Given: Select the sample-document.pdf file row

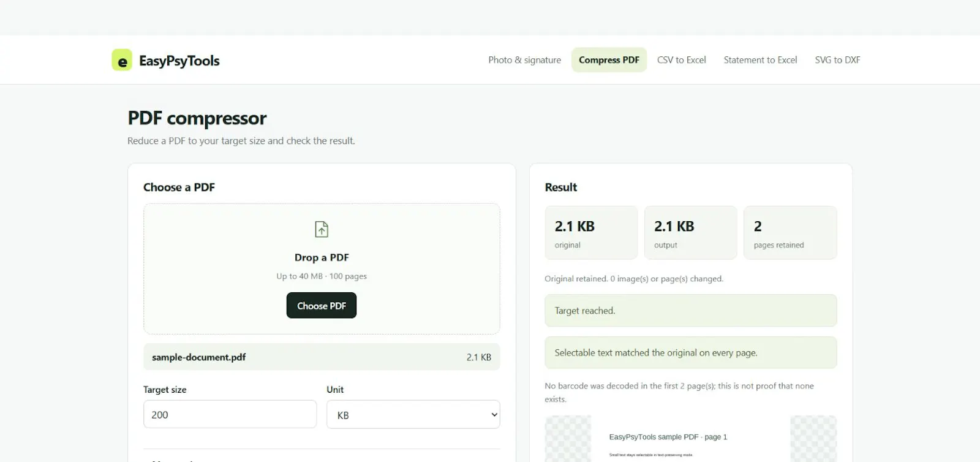Looking at the screenshot, I should click(x=322, y=357).
